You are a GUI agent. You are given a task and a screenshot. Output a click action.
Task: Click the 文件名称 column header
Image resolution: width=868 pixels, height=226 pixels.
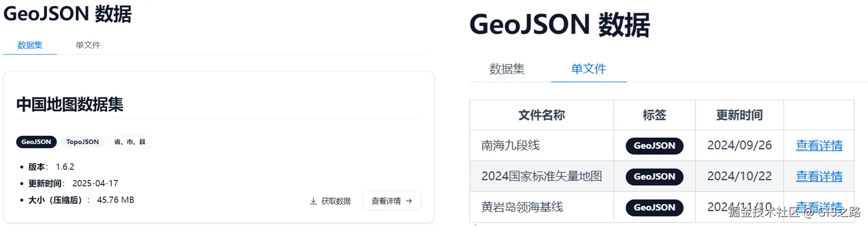click(541, 115)
